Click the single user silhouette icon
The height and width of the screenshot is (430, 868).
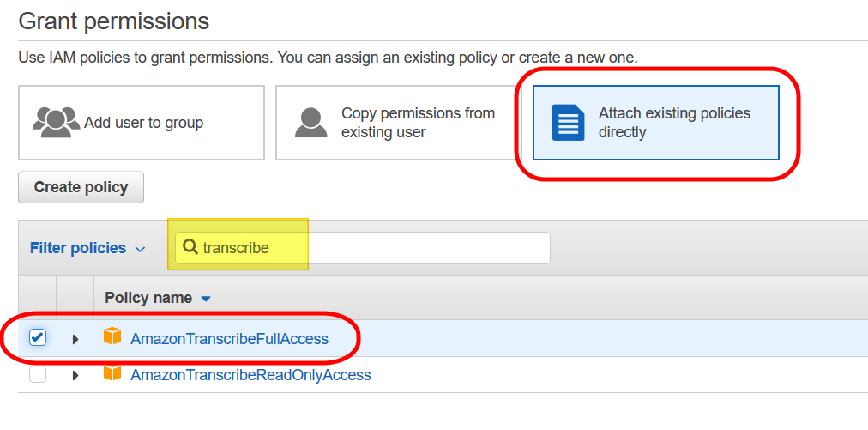[310, 122]
